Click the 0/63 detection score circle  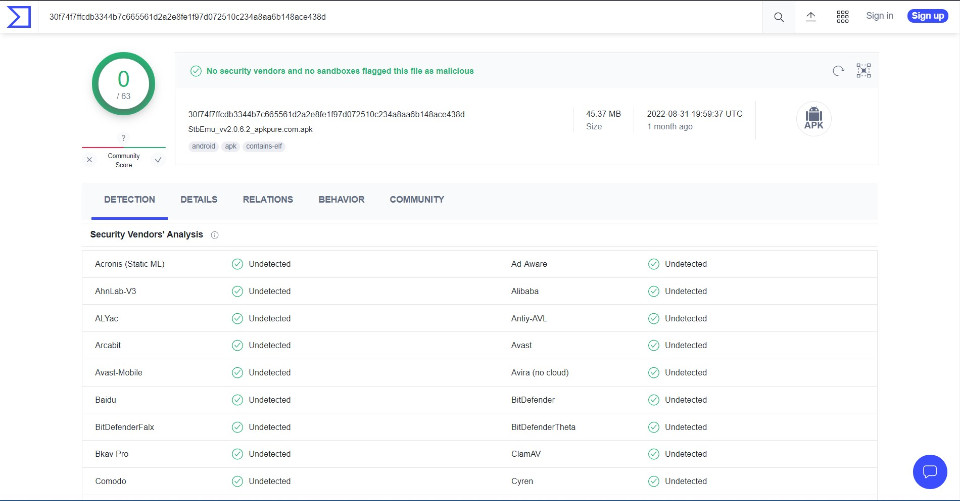coord(124,84)
